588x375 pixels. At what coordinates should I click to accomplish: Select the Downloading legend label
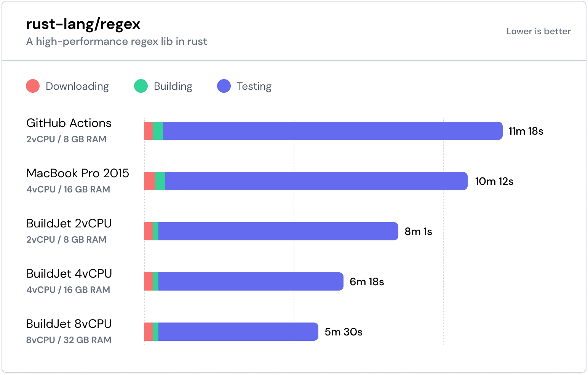pos(77,86)
